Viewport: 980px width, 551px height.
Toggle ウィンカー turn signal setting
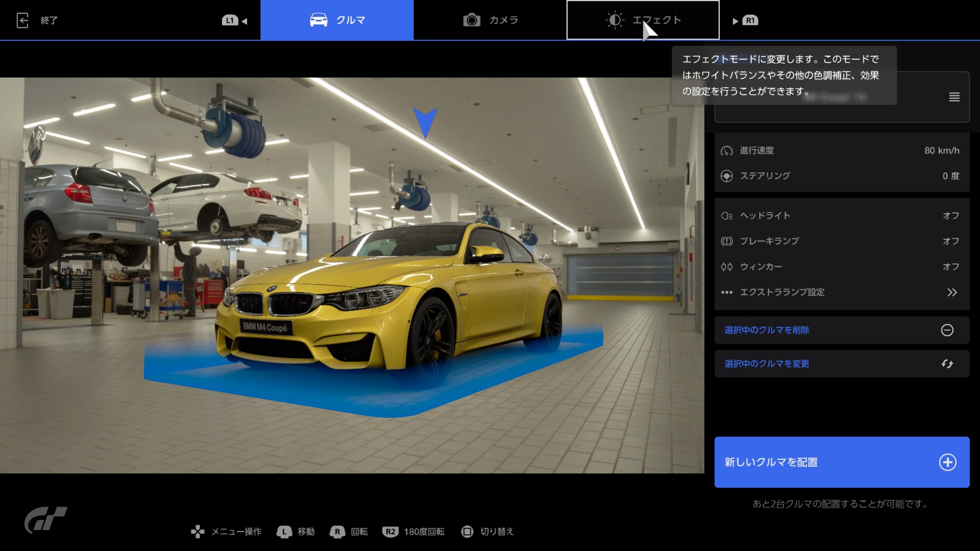click(842, 267)
